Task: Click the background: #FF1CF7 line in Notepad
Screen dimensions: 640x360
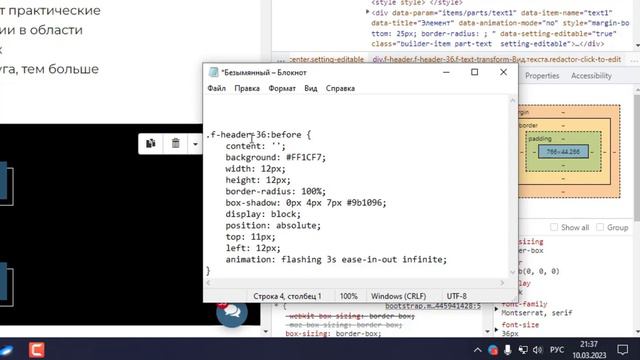Action: point(276,157)
